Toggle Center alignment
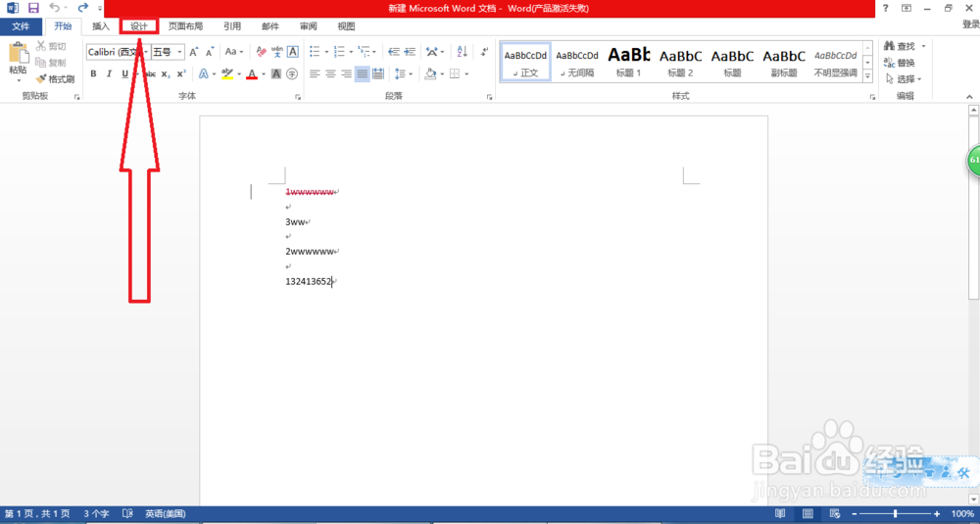This screenshot has width=980, height=524. [x=330, y=73]
